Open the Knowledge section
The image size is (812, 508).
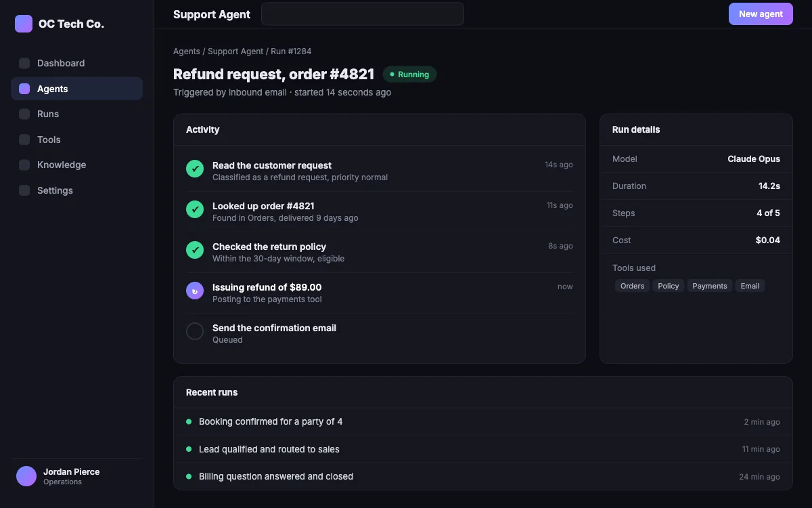(76, 165)
